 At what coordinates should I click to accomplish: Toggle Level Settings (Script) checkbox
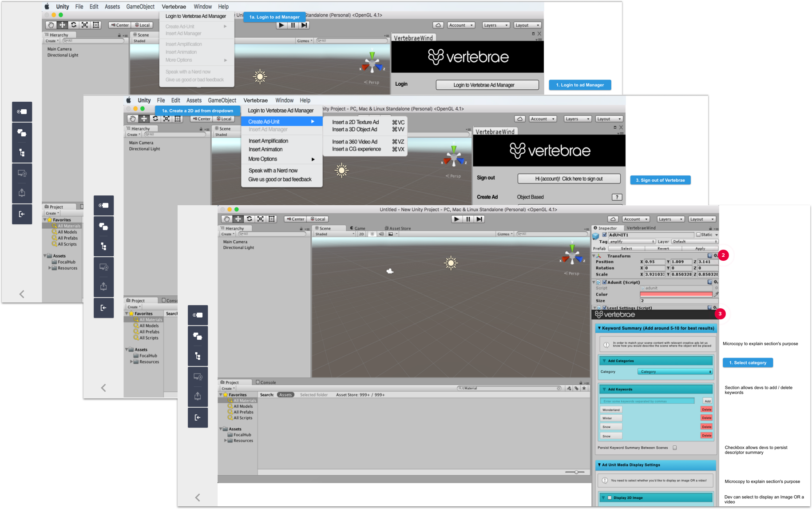tap(604, 308)
